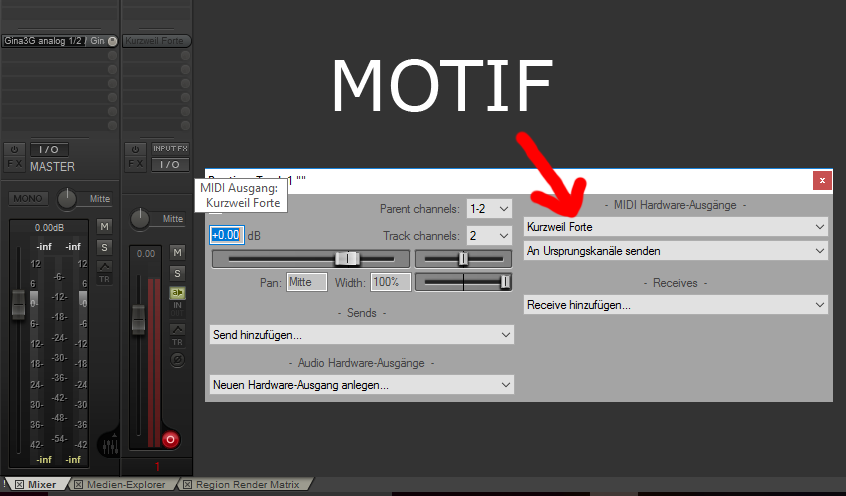This screenshot has width=846, height=496.
Task: Switch to Medien-Explorer tab
Action: tap(126, 485)
